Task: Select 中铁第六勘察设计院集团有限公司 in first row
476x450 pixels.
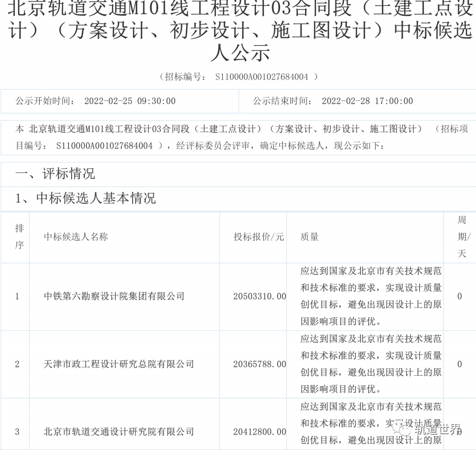Action: pyautogui.click(x=114, y=296)
